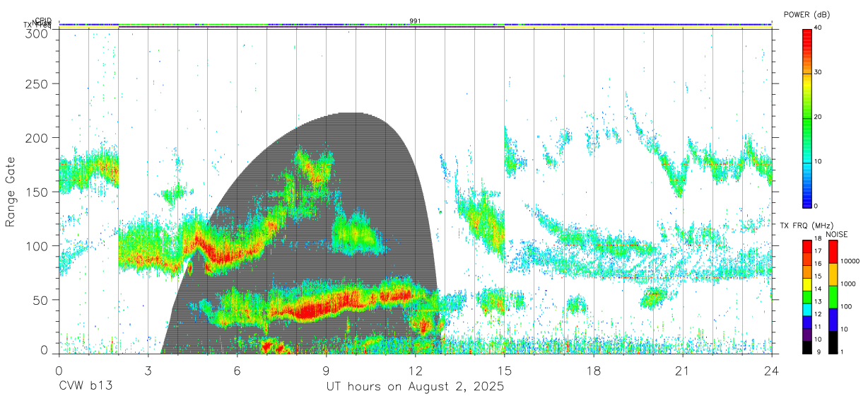Screen dimensions: 868x401
Task: Click the 'NOISE' legend title above the noise bar
Action: coord(837,234)
